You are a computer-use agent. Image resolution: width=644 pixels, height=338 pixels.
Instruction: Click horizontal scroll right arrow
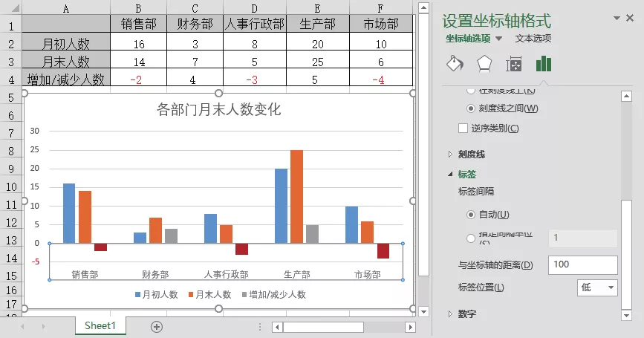point(410,327)
